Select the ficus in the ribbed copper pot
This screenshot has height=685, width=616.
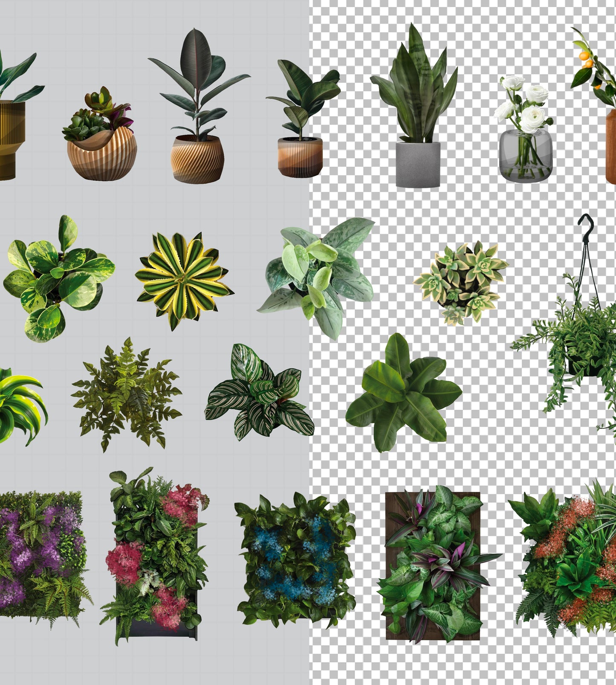(x=303, y=119)
